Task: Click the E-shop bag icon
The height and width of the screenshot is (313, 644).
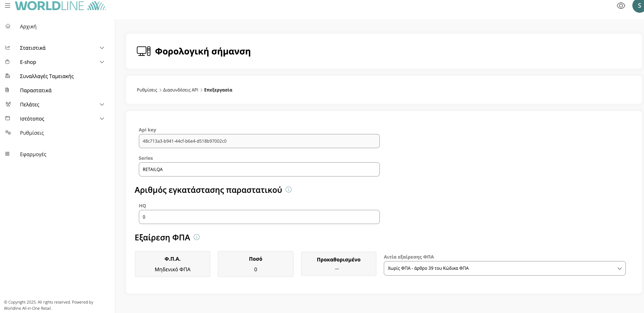Action: (8, 62)
